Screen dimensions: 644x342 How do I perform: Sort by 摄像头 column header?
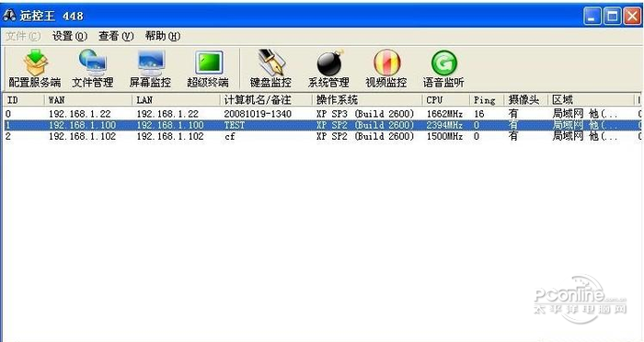pos(526,100)
